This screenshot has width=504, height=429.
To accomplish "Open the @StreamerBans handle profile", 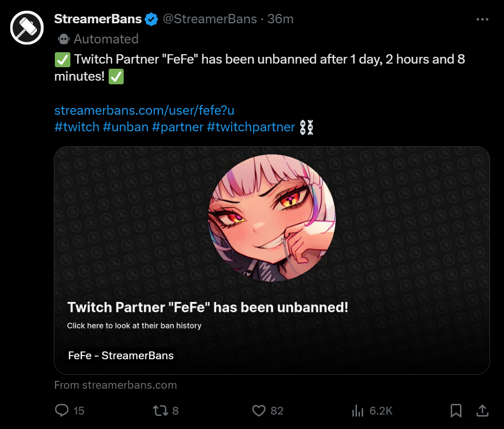I will 210,19.
